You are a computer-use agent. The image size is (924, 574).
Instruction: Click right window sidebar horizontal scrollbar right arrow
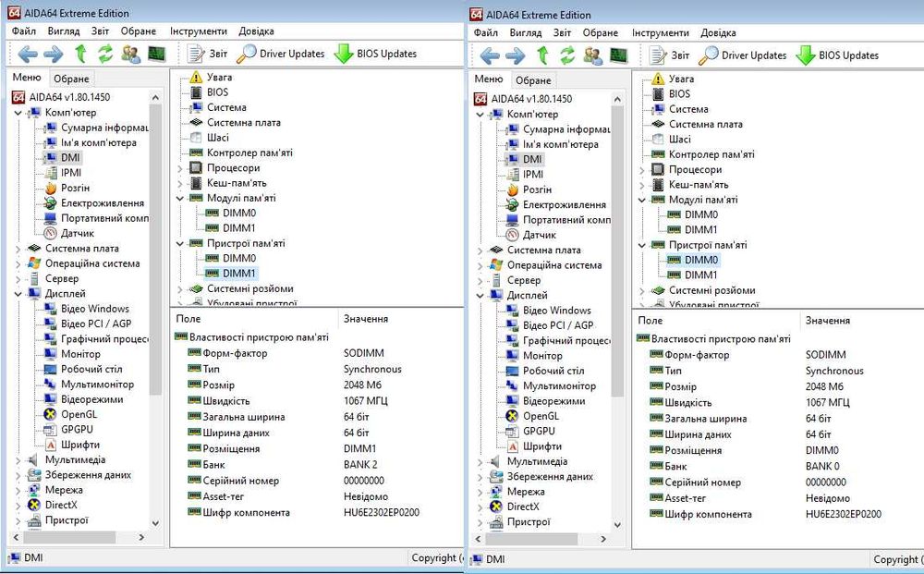click(603, 539)
